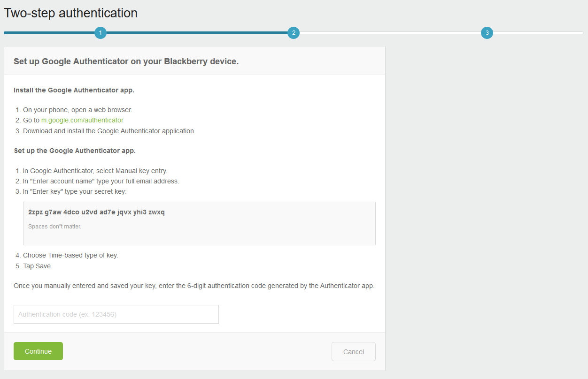Click the "Enter key" secret key instruction

pos(75,191)
